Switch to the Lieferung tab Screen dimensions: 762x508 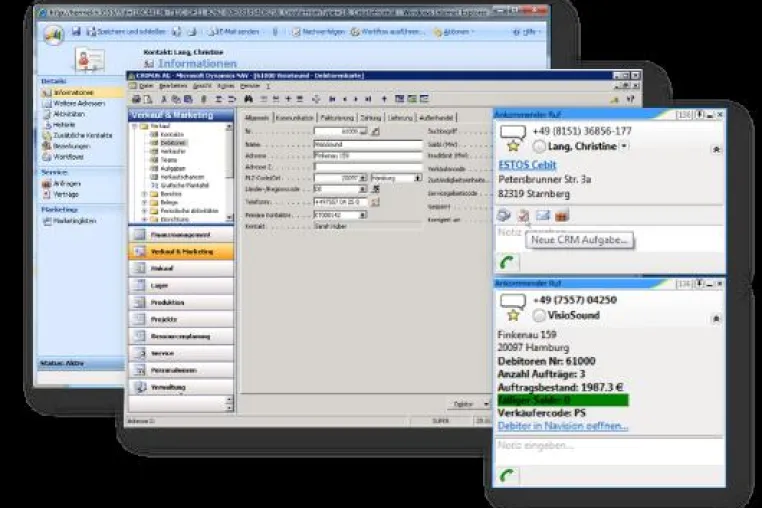click(x=400, y=118)
